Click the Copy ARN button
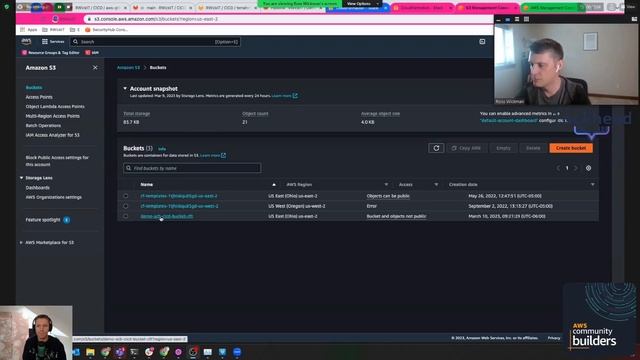Image resolution: width=640 pixels, height=360 pixels. [x=467, y=148]
